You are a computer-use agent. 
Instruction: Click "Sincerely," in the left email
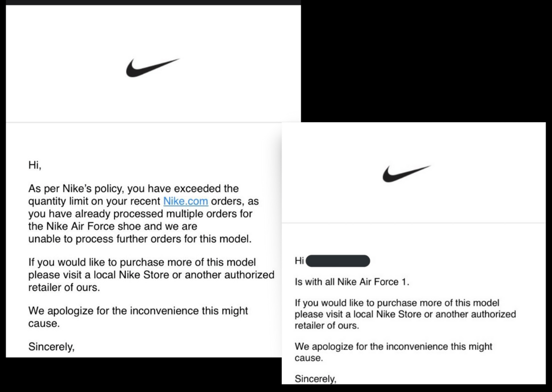pos(52,347)
